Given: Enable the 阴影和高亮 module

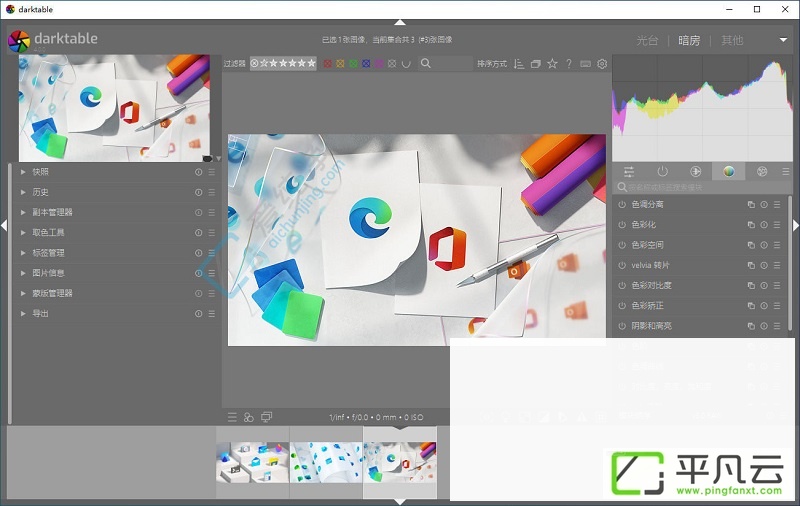Looking at the screenshot, I should (x=622, y=326).
